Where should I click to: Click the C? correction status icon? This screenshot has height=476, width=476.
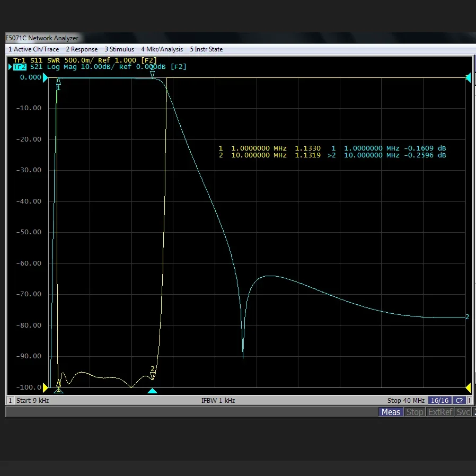459,401
